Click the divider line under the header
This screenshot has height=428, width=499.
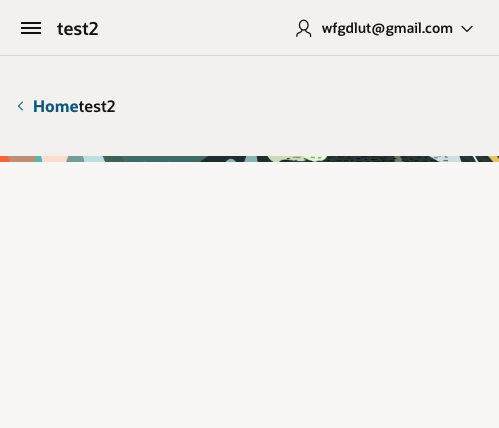(x=249, y=55)
